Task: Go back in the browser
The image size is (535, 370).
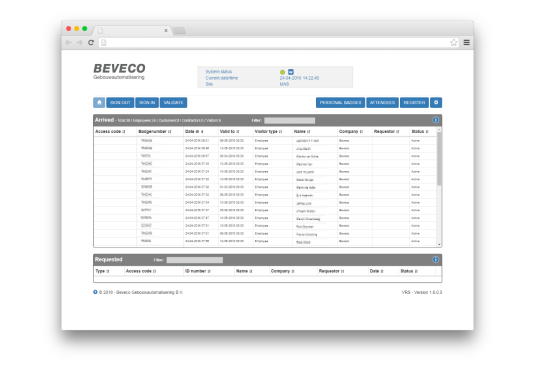Action: pos(69,42)
